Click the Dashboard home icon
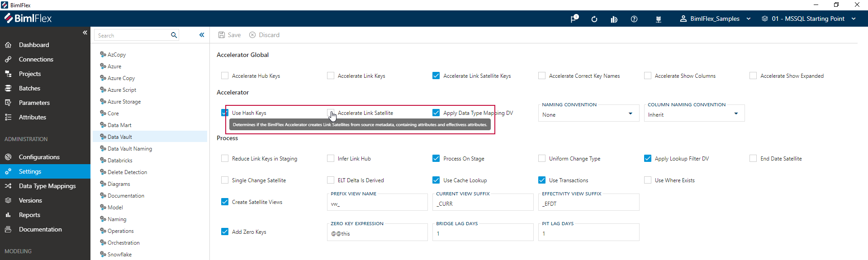868x260 pixels. coord(8,45)
